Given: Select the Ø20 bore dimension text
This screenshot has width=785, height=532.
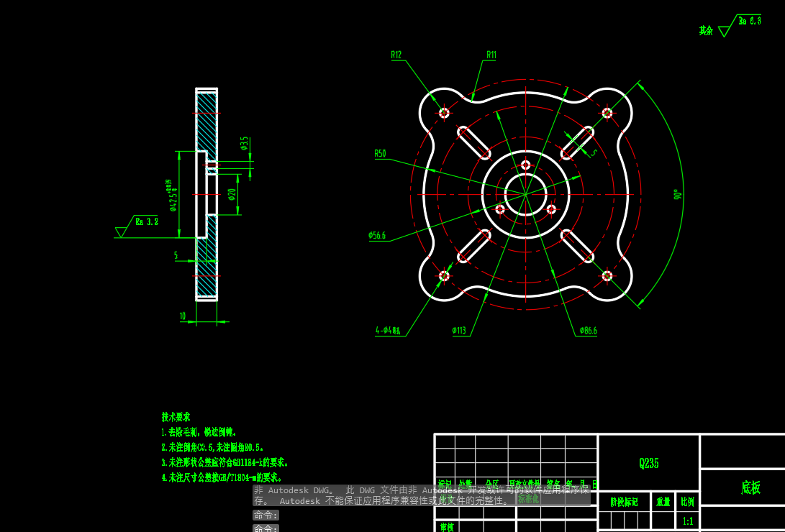Looking at the screenshot, I should tap(231, 195).
